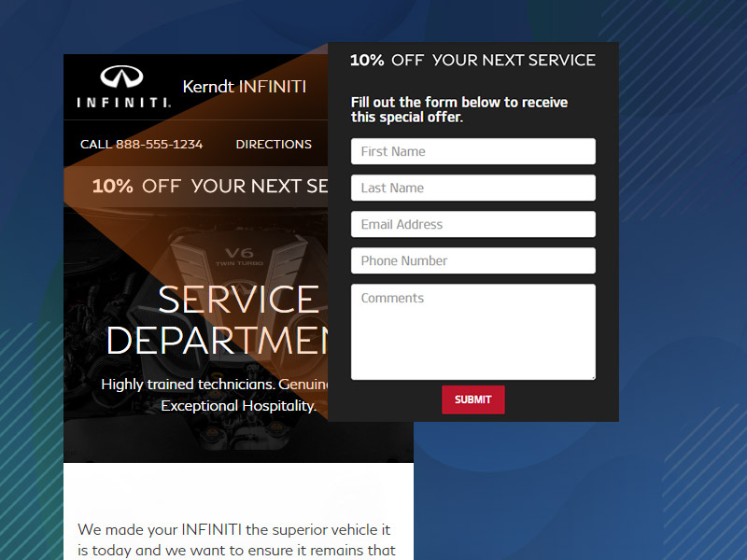Click the form title '10% OFF YOUR NEXT SERVICE'
This screenshot has width=747, height=560.
[472, 61]
